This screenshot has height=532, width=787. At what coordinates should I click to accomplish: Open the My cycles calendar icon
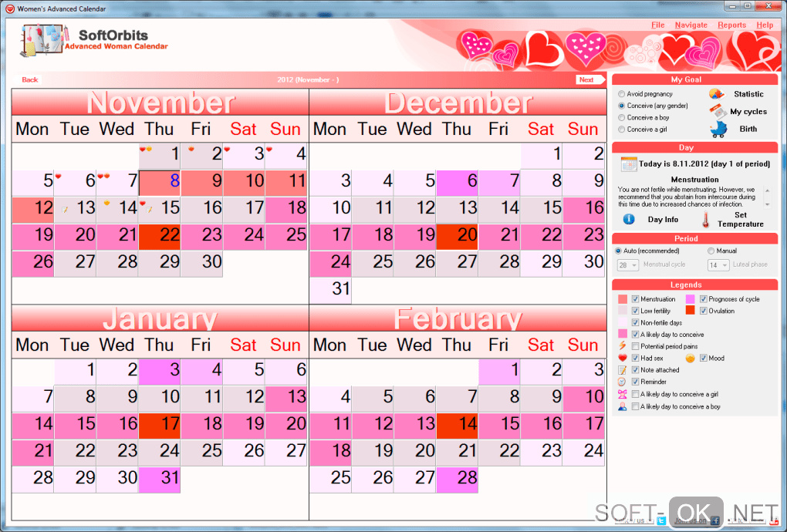718,111
